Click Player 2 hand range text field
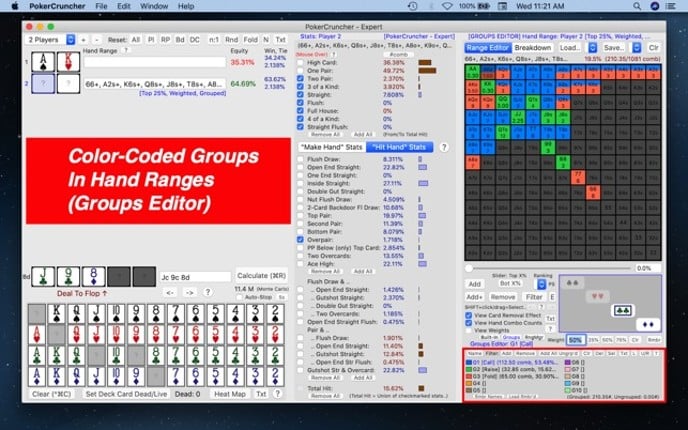This screenshot has width=688, height=430. (x=155, y=84)
